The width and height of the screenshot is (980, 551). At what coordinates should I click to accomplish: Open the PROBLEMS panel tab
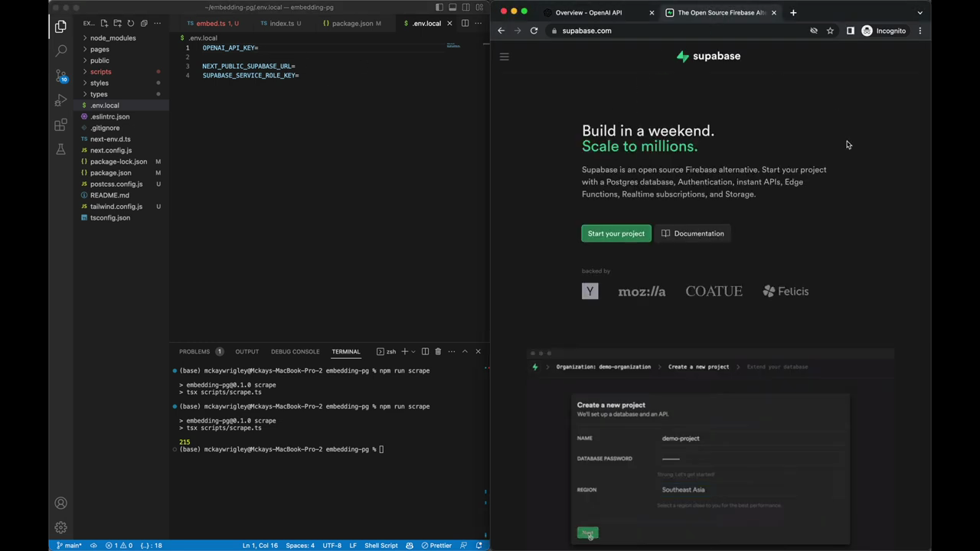(x=194, y=351)
